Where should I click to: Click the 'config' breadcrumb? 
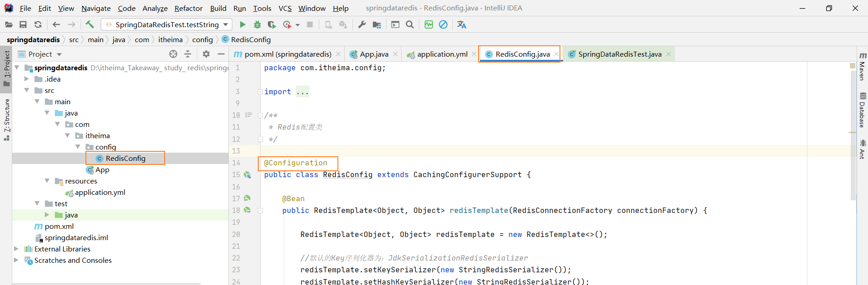pos(202,39)
